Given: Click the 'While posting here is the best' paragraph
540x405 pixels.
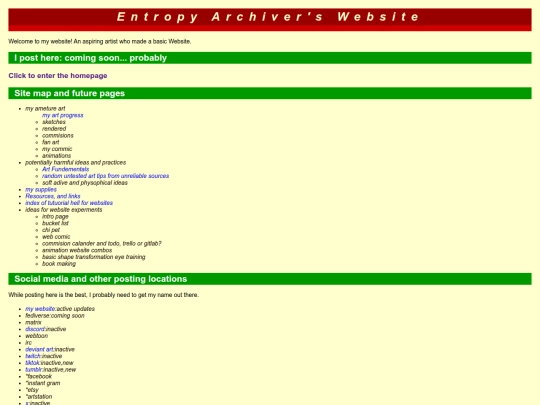Looking at the screenshot, I should pos(104,295).
